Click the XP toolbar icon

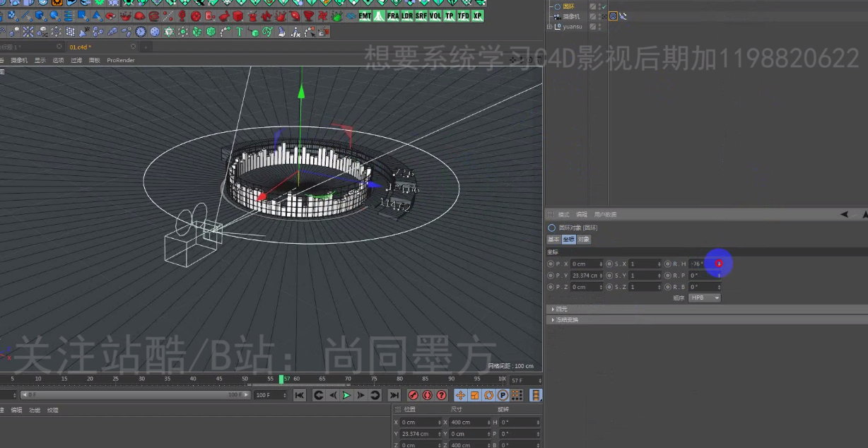tap(477, 16)
